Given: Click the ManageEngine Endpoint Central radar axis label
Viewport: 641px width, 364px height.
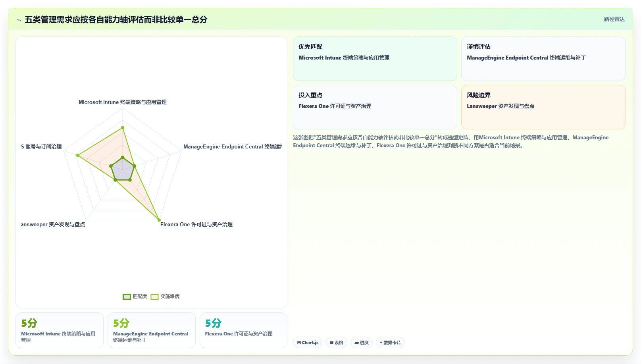Looking at the screenshot, I should coord(233,146).
